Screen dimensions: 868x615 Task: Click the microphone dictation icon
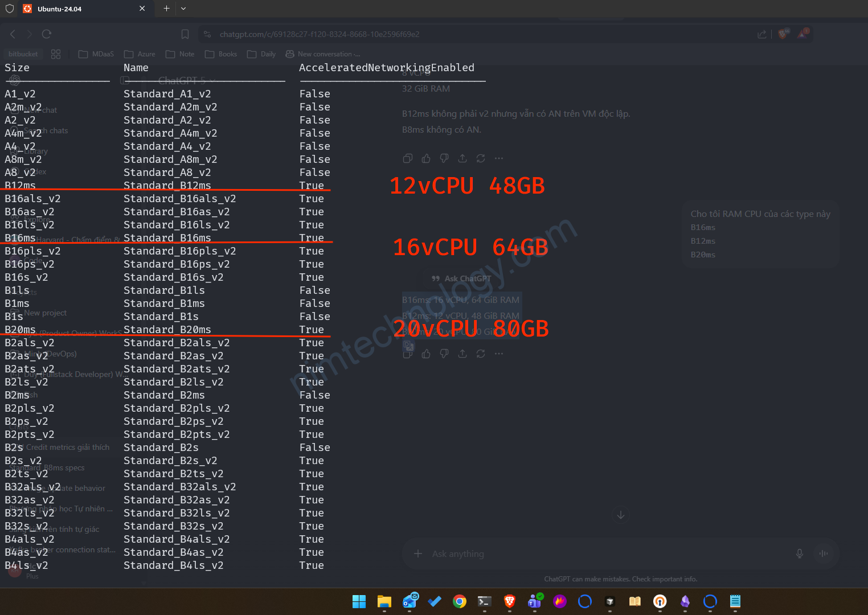800,553
